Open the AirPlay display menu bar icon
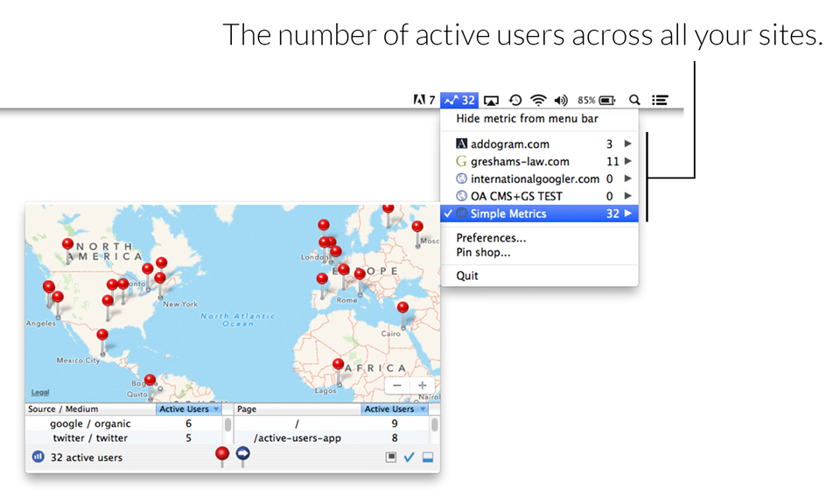Viewport: 840px width, 504px height. pyautogui.click(x=491, y=100)
